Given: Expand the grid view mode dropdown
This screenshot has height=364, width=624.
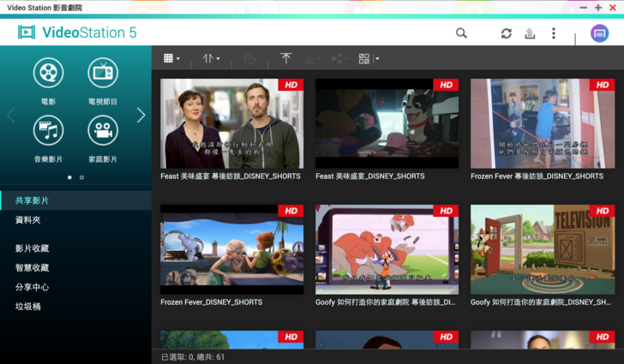Looking at the screenshot, I should point(171,58).
